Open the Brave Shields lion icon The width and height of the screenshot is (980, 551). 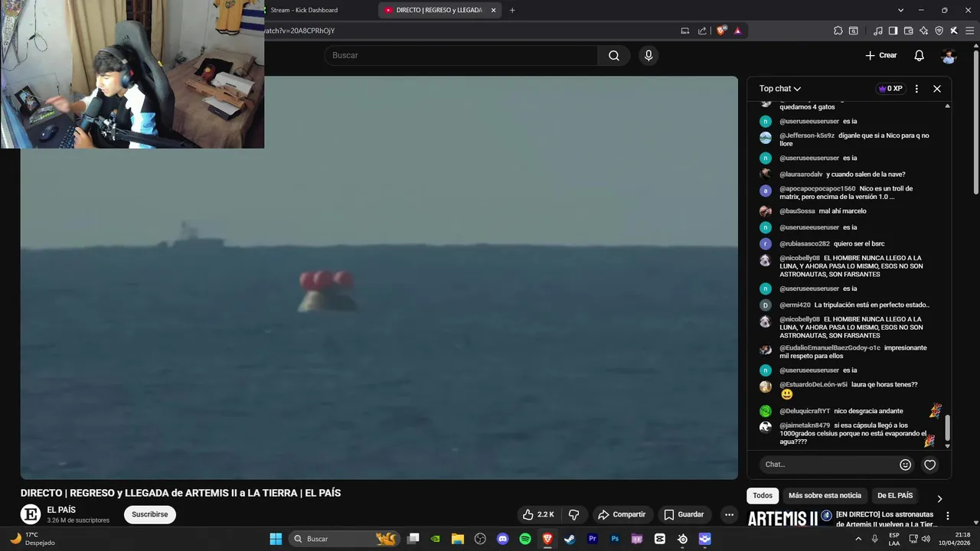tap(721, 31)
